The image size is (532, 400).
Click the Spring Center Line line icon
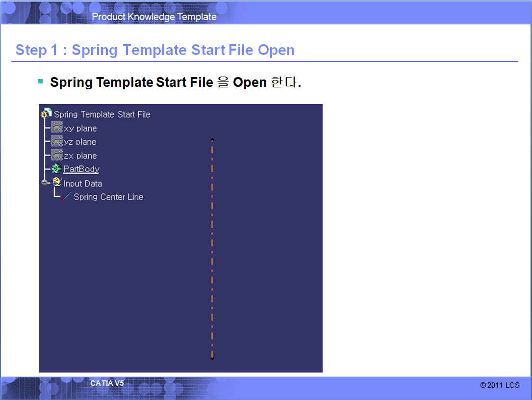[67, 197]
